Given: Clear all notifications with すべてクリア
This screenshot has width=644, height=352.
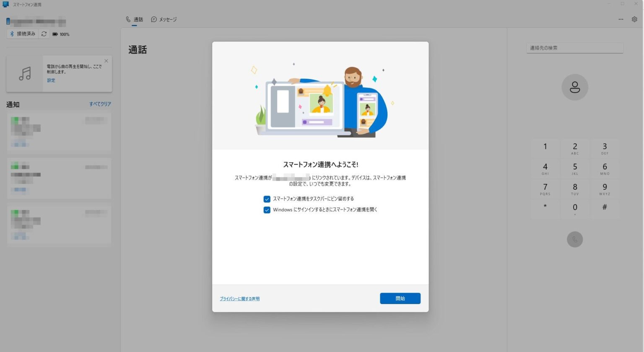Looking at the screenshot, I should 100,104.
